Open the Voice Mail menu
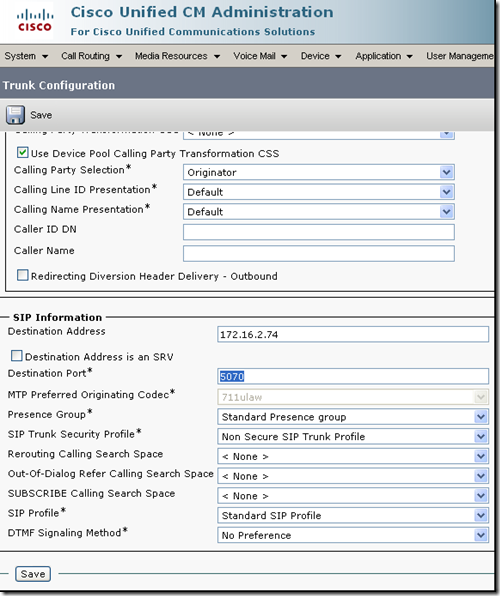Screen dimensions: 500x596 click(x=260, y=56)
